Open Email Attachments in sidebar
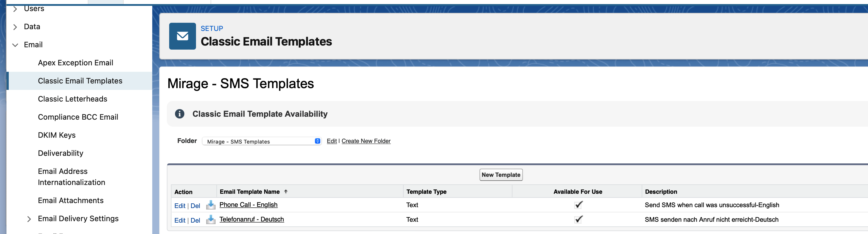The width and height of the screenshot is (868, 234). tap(71, 200)
